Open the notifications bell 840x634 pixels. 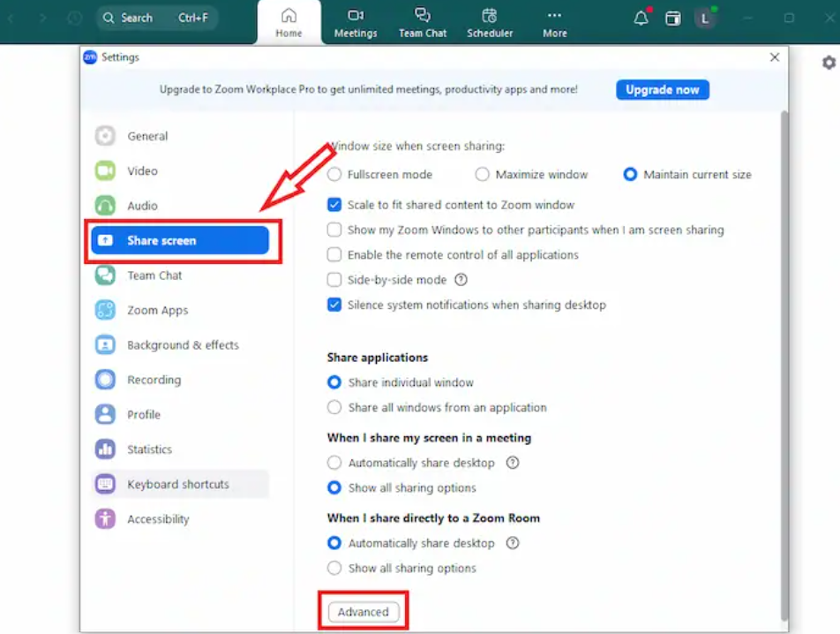(641, 19)
